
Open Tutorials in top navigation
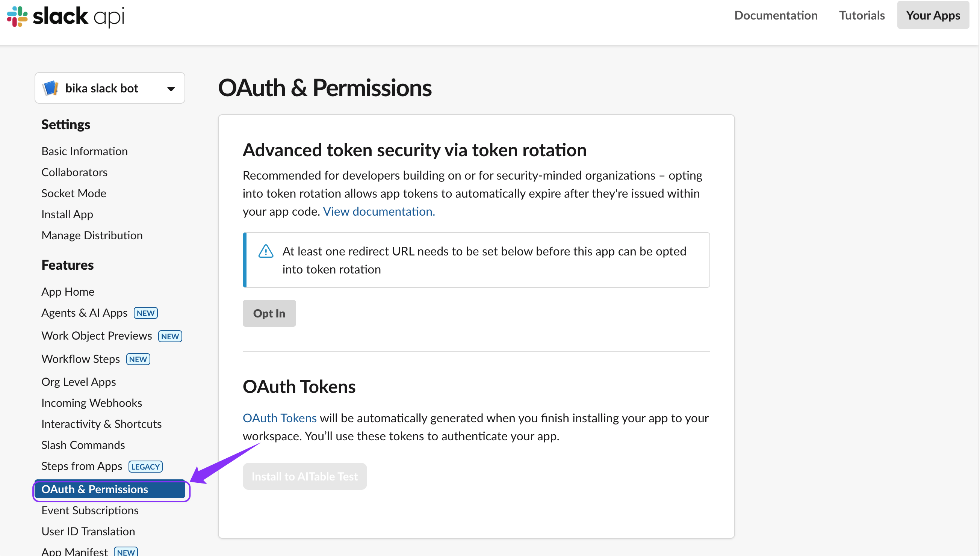tap(862, 15)
